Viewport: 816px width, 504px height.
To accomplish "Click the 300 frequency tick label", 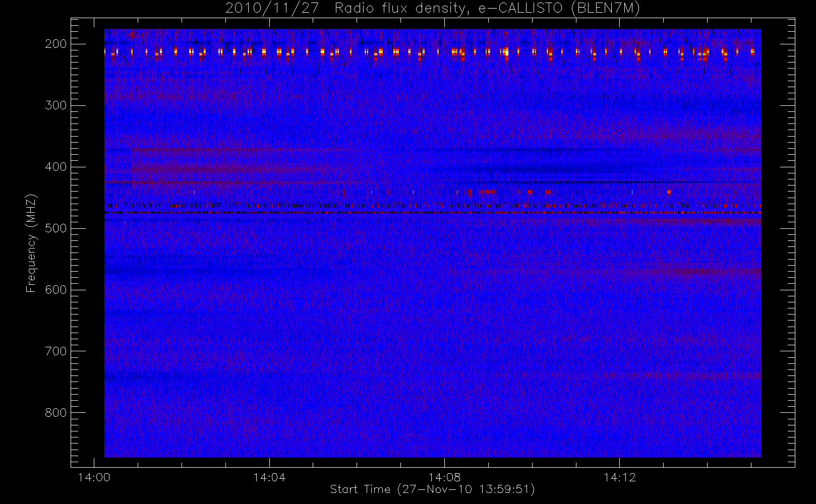I will point(56,105).
